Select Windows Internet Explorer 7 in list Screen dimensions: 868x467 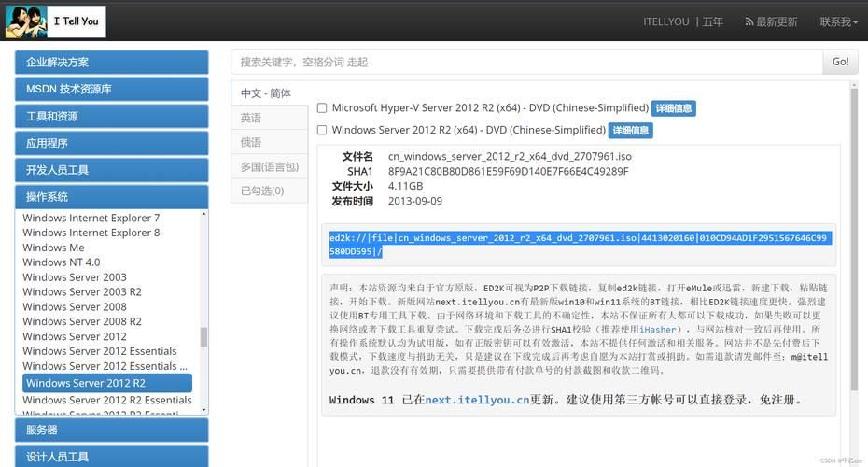point(91,218)
